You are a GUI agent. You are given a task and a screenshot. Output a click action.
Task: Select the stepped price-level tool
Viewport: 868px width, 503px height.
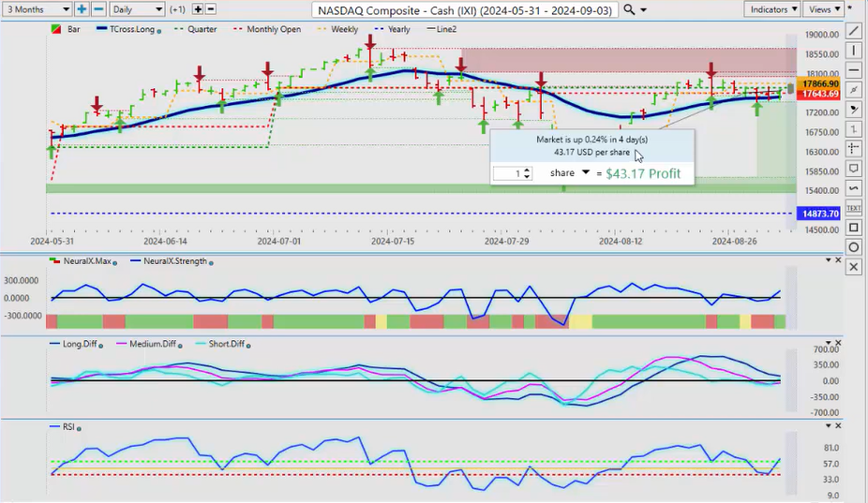click(854, 129)
